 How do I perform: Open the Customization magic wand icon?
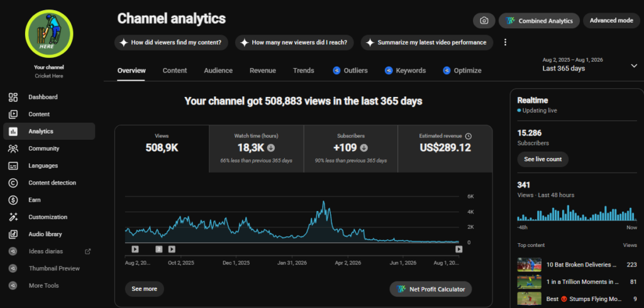[13, 217]
